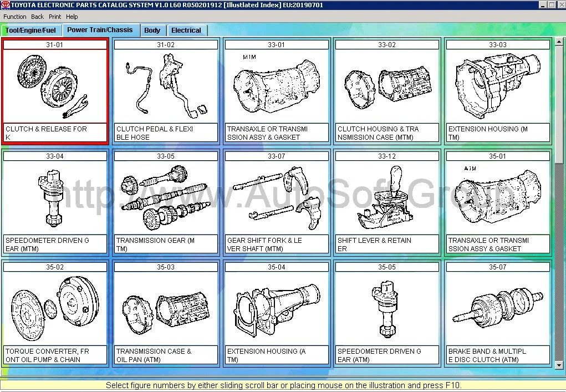Select torque converter & front oil pump figure

(x=54, y=309)
